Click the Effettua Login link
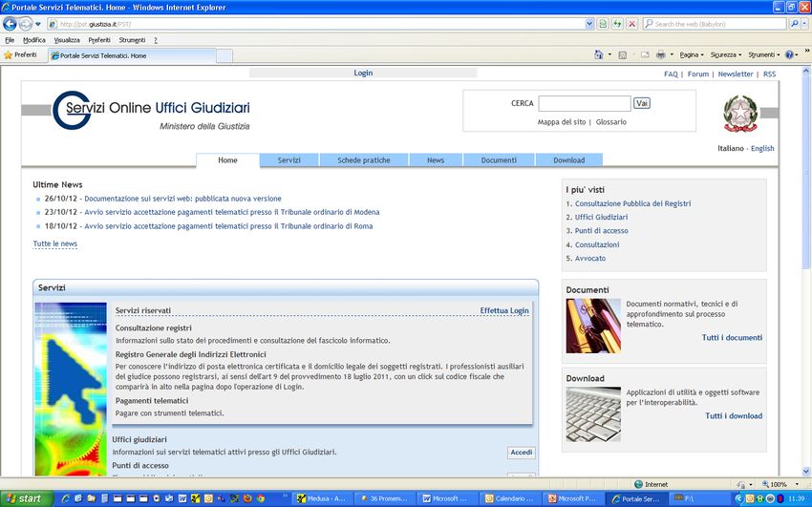Viewport: 812px width, 507px height. [504, 310]
